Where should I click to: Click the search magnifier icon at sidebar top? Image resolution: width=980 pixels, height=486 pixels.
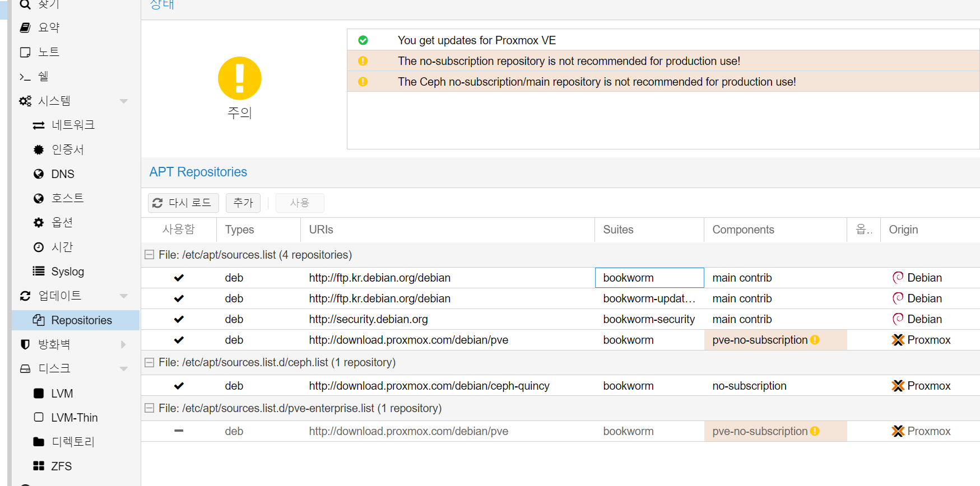pos(25,4)
